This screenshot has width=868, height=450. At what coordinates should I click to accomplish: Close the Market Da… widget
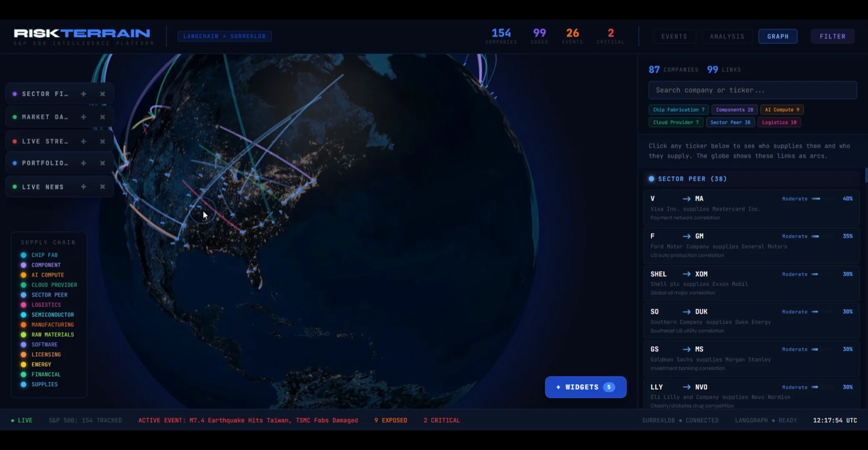coord(103,117)
